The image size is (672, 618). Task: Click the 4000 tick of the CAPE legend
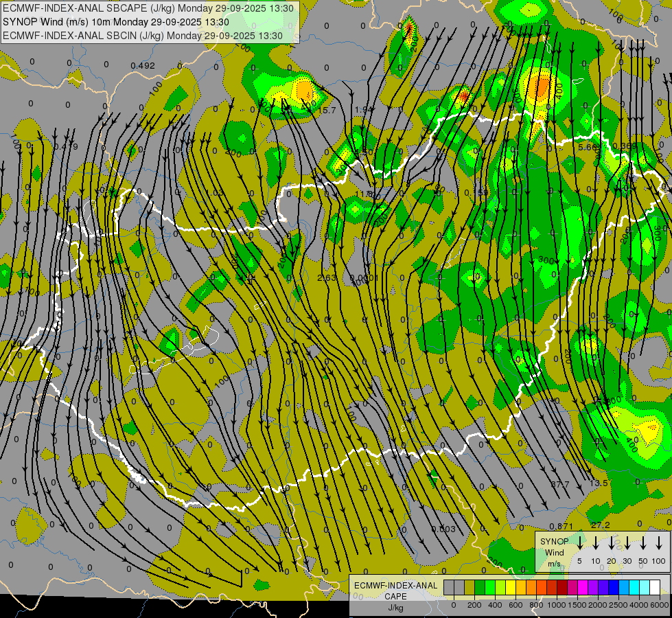coord(639,605)
